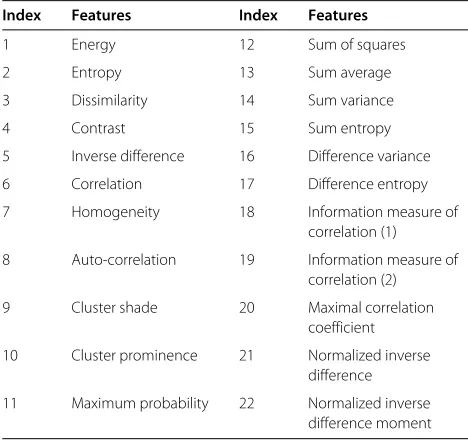Click the right Features column header
The image size is (468, 440).
pos(338,15)
